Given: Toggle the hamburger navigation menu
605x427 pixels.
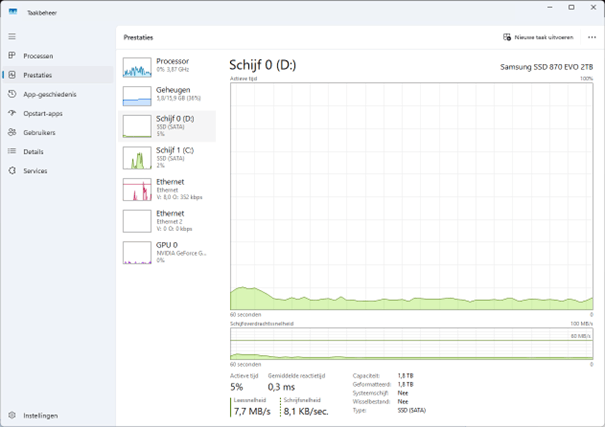Looking at the screenshot, I should [x=12, y=36].
